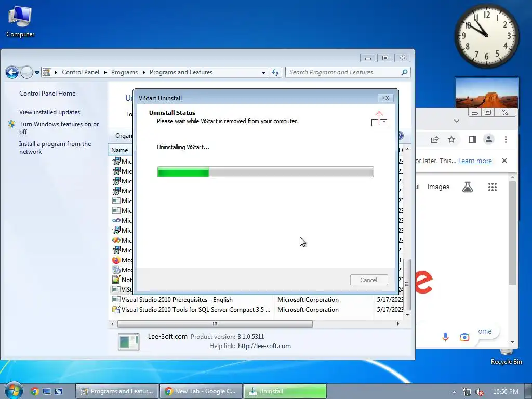Go to Control Panel in breadcrumb
Image resolution: width=532 pixels, height=399 pixels.
81,72
